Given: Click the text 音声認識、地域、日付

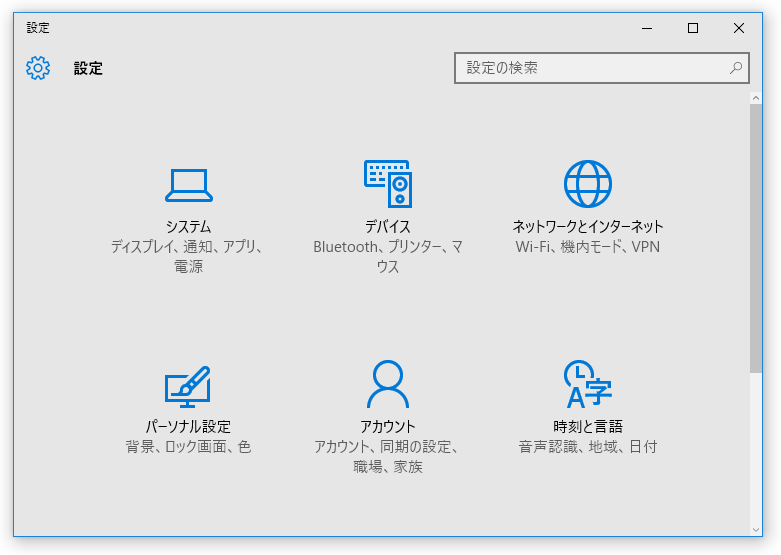Looking at the screenshot, I should tap(588, 446).
